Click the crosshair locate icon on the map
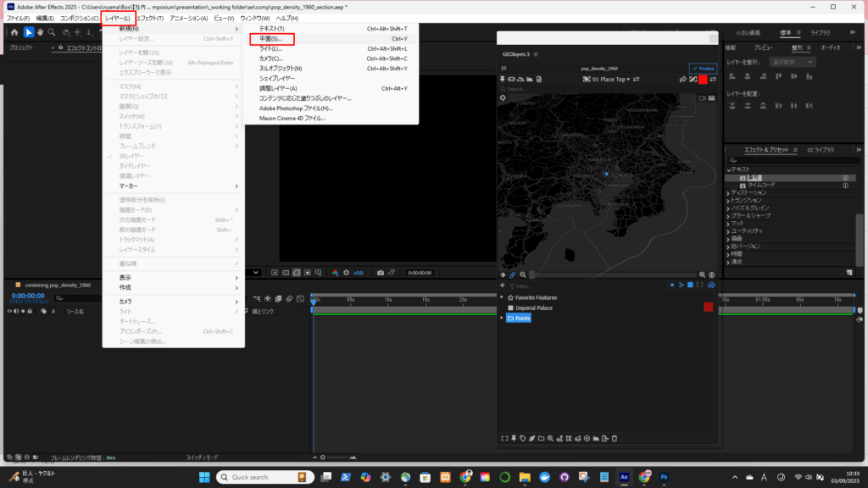 tap(504, 97)
